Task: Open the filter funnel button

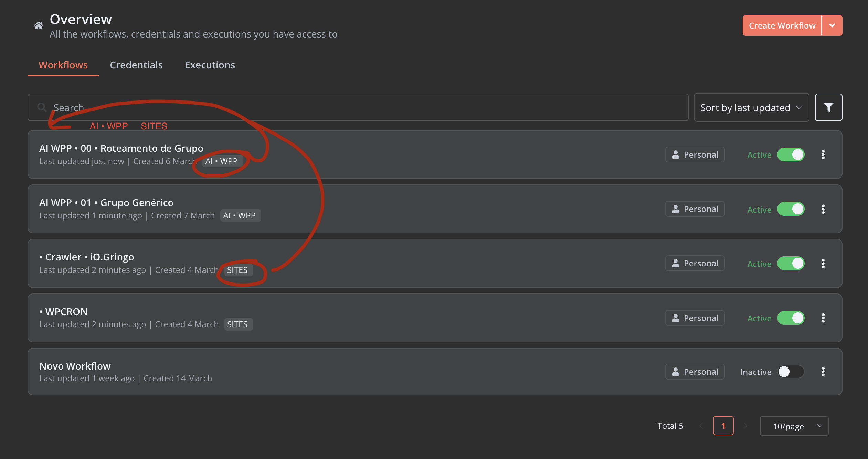Action: [x=828, y=107]
